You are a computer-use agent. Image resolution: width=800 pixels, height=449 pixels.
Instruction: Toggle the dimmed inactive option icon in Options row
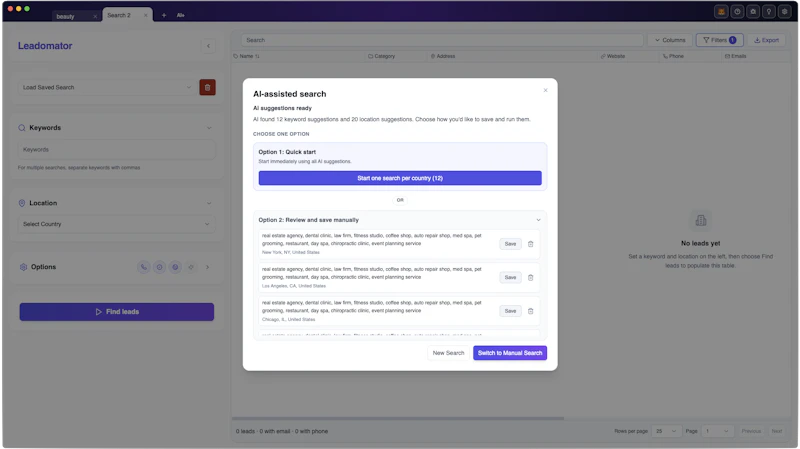coord(191,267)
